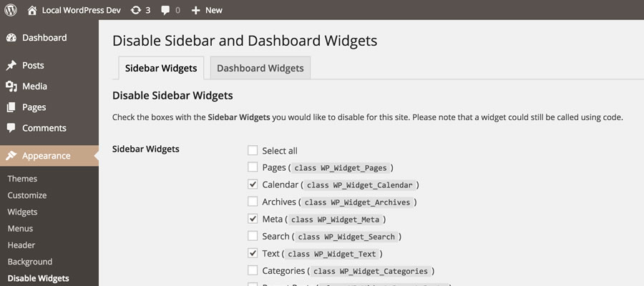Toggle the Meta widget checkbox
Screen dimensions: 644x286
tap(253, 219)
